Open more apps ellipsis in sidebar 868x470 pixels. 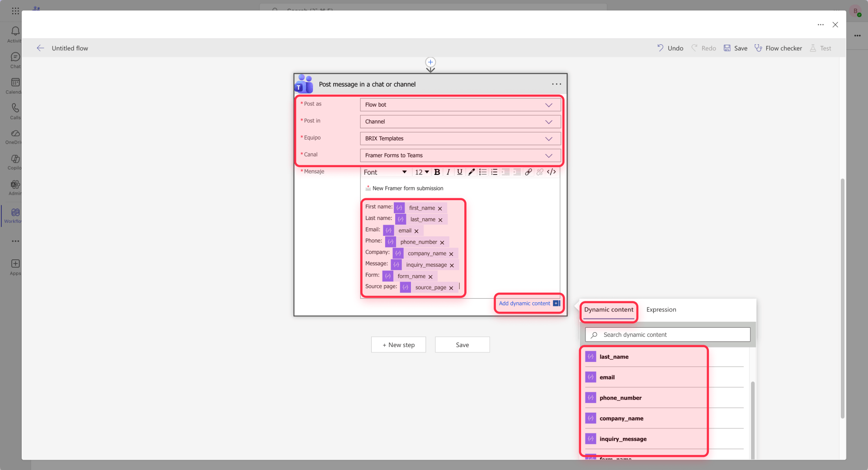15,241
